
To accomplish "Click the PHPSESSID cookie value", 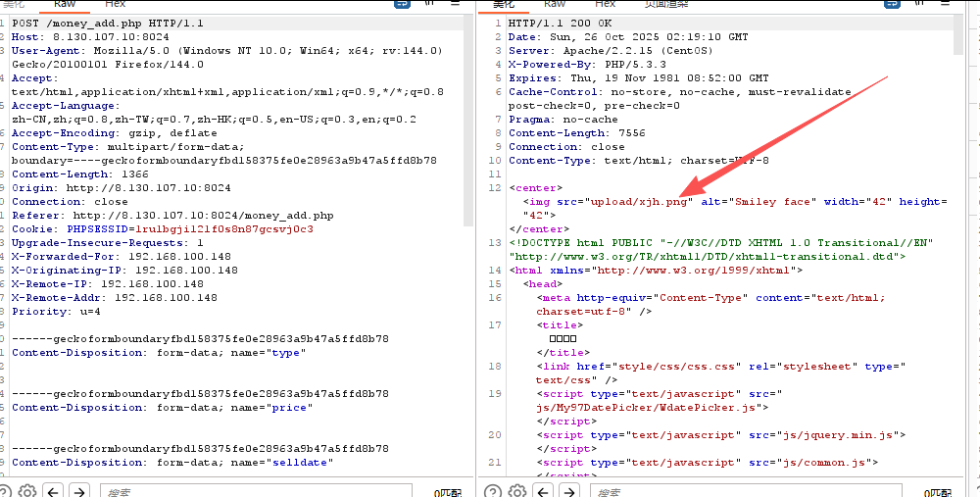I will [224, 229].
